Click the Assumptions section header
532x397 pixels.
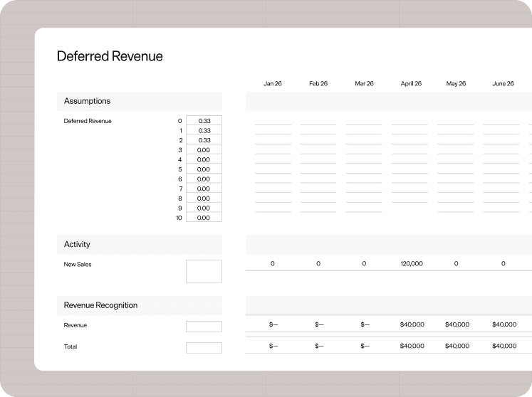coord(140,101)
